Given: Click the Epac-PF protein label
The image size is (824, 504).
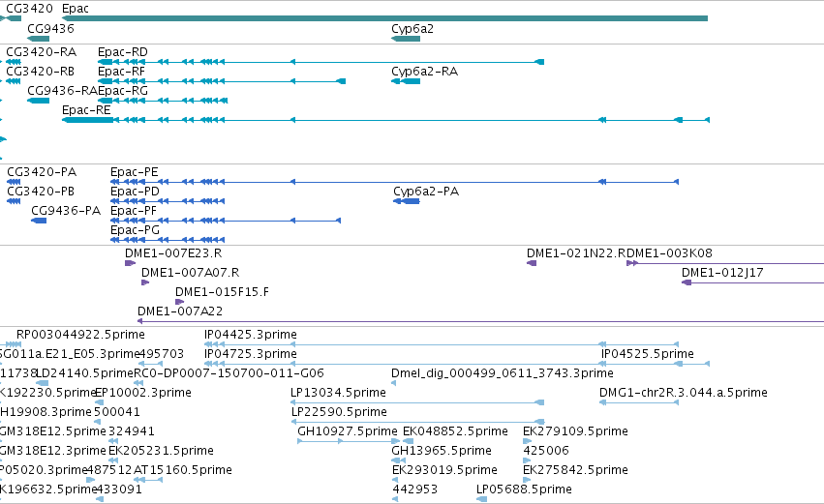Looking at the screenshot, I should pos(134,211).
